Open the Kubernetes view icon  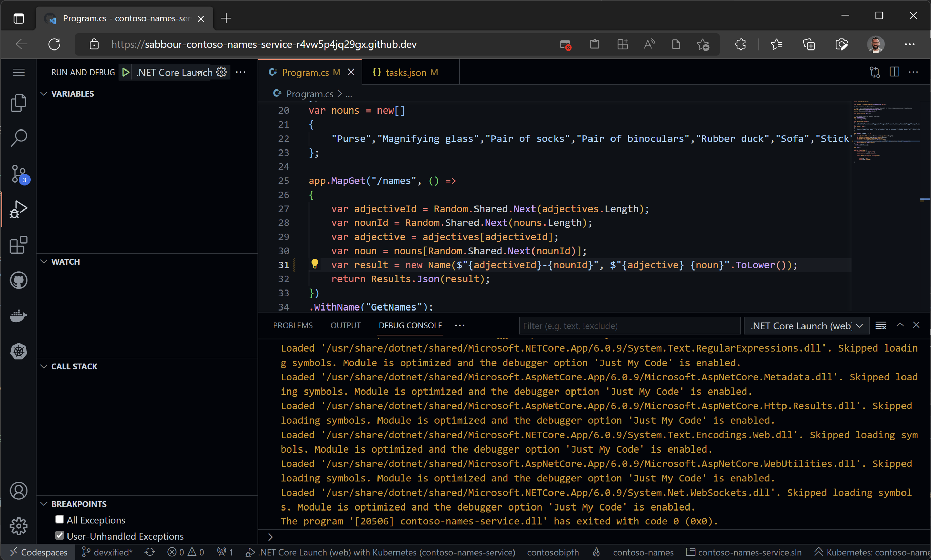tap(18, 351)
